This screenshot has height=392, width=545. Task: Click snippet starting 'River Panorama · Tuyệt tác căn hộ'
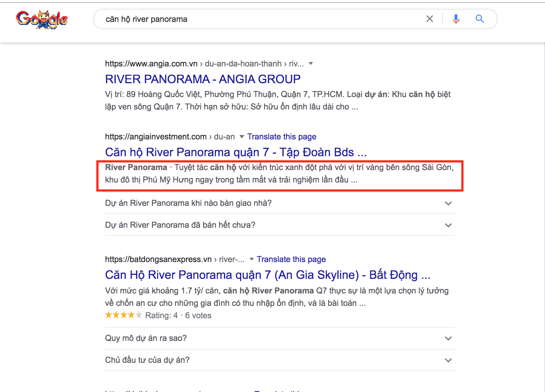click(279, 174)
